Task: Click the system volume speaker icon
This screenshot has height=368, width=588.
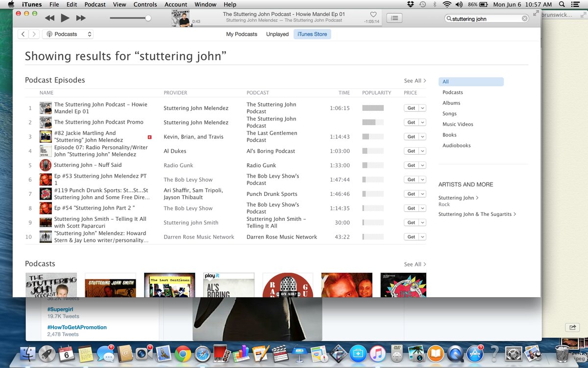Action: click(x=459, y=4)
